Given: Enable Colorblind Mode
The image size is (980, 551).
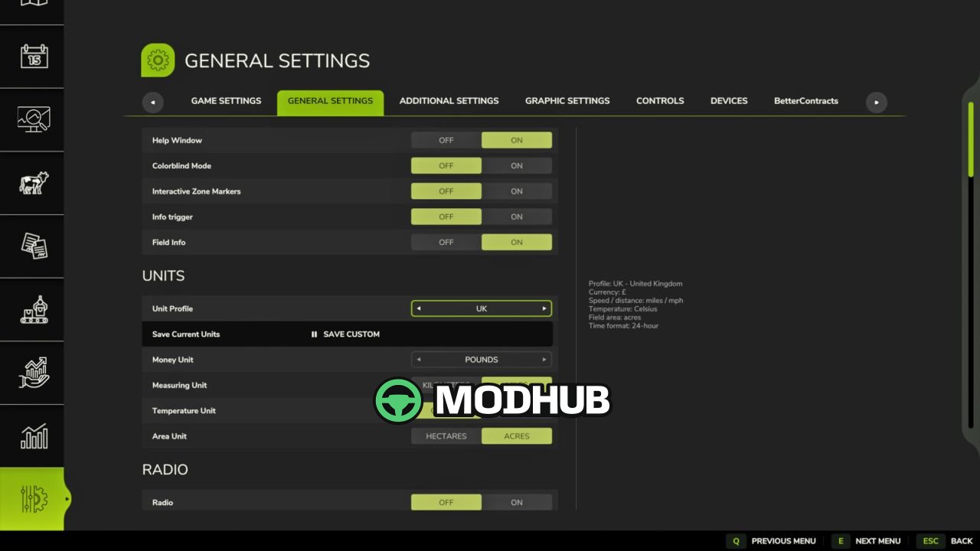Looking at the screenshot, I should pyautogui.click(x=517, y=165).
